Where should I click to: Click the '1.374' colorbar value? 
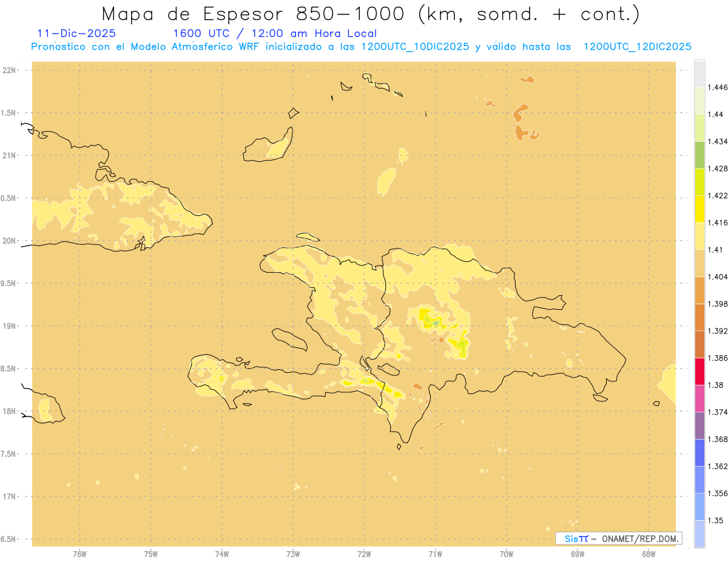coord(717,412)
